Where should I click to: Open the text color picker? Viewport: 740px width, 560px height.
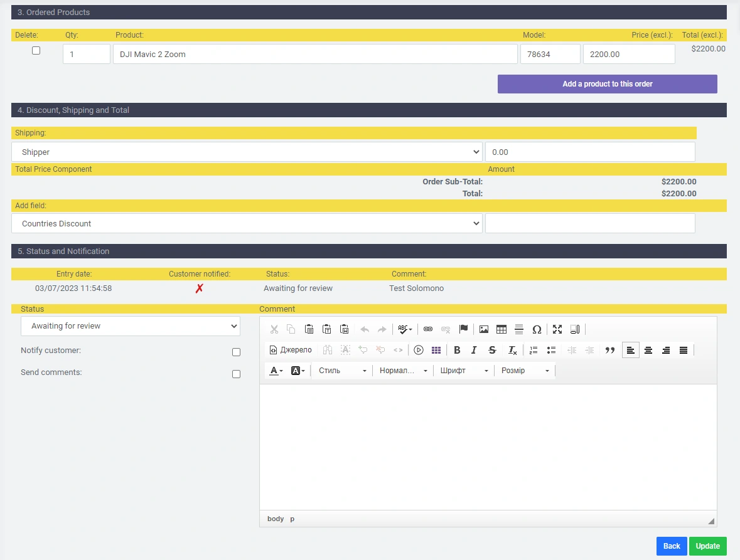click(x=276, y=371)
